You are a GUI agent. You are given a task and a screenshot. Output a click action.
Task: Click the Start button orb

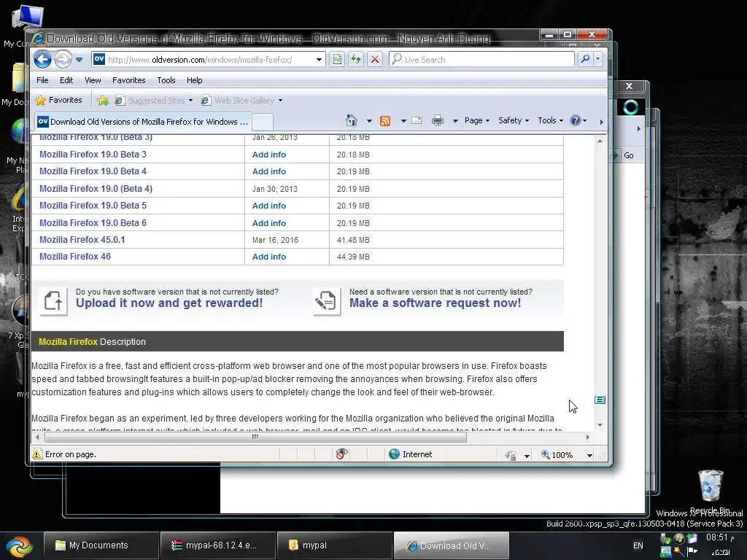(20, 546)
